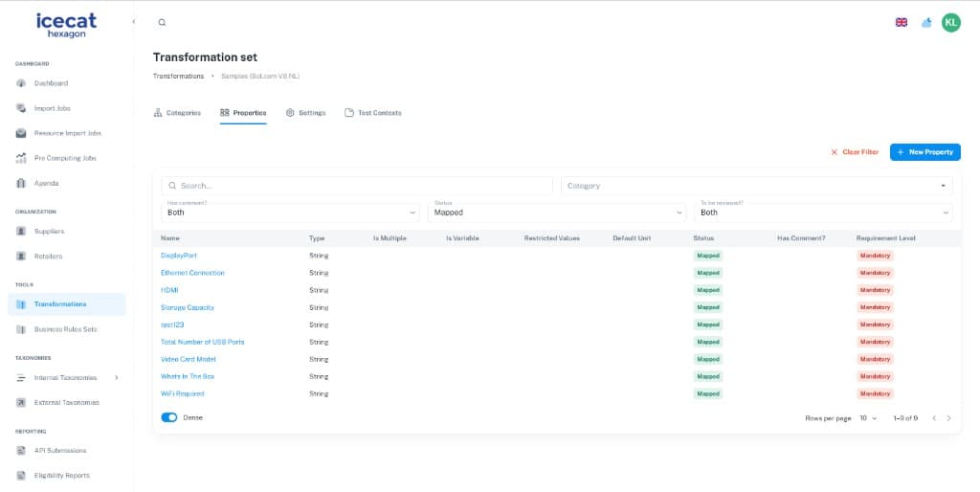Image resolution: width=980 pixels, height=492 pixels.
Task: Open the Video Card Model link
Action: click(189, 360)
